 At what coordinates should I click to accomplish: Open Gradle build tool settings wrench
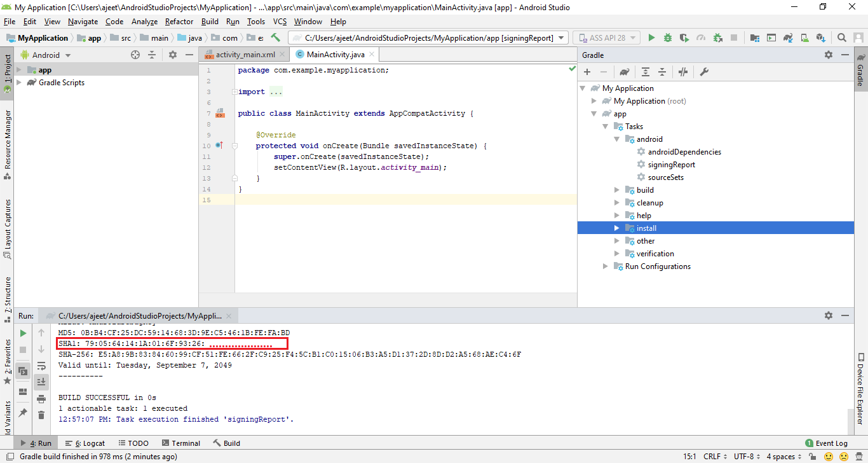click(x=704, y=72)
